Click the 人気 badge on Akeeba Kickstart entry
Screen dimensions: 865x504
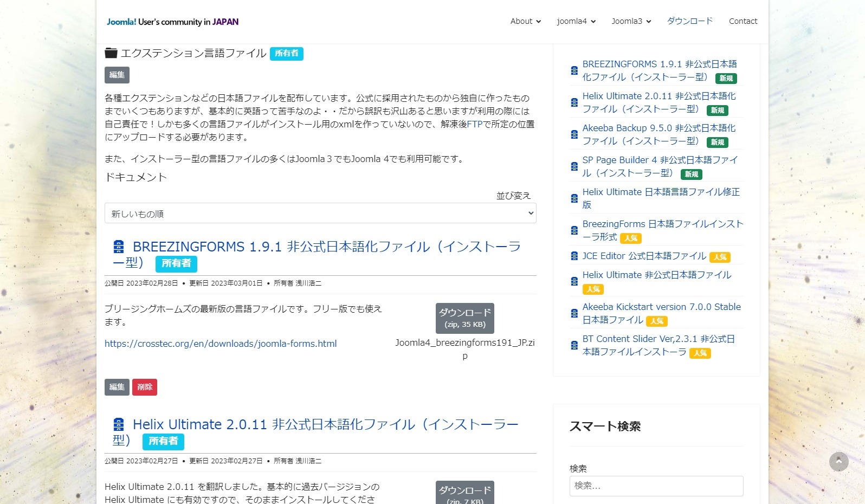tap(657, 321)
